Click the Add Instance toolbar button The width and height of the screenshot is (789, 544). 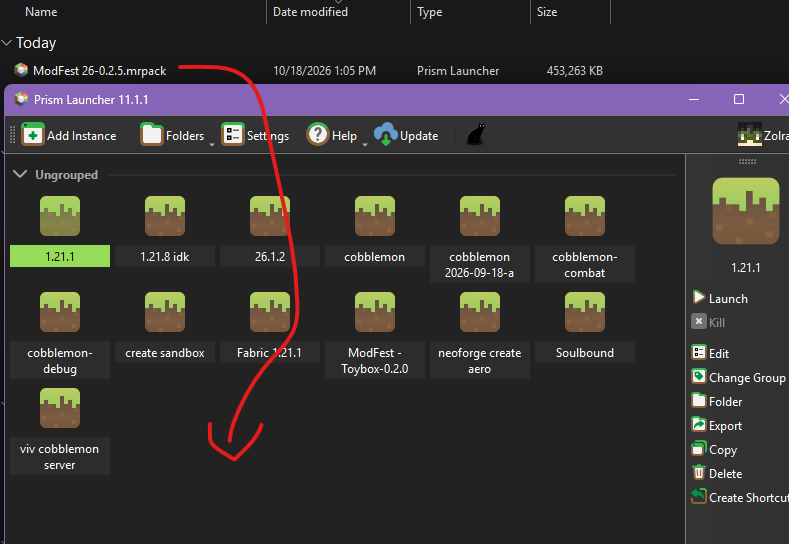tap(69, 135)
